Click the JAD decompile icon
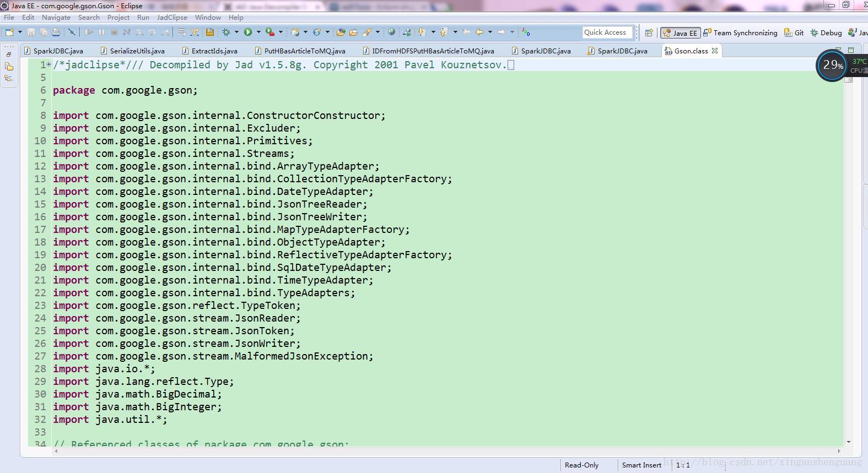The width and height of the screenshot is (868, 473). (x=526, y=32)
